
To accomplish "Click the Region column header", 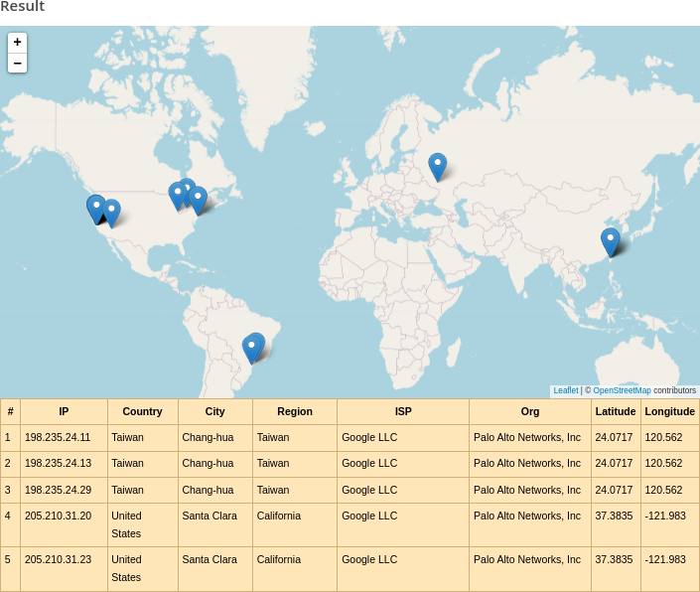I will point(295,411).
